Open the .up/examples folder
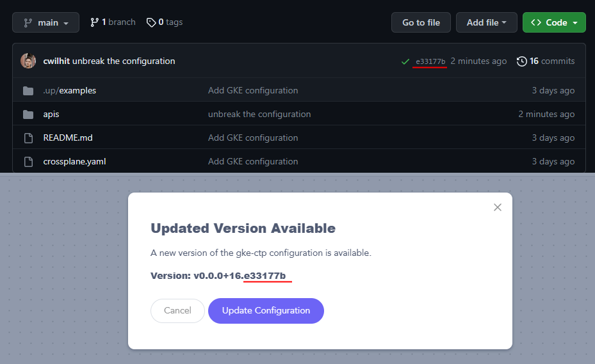 click(x=69, y=91)
